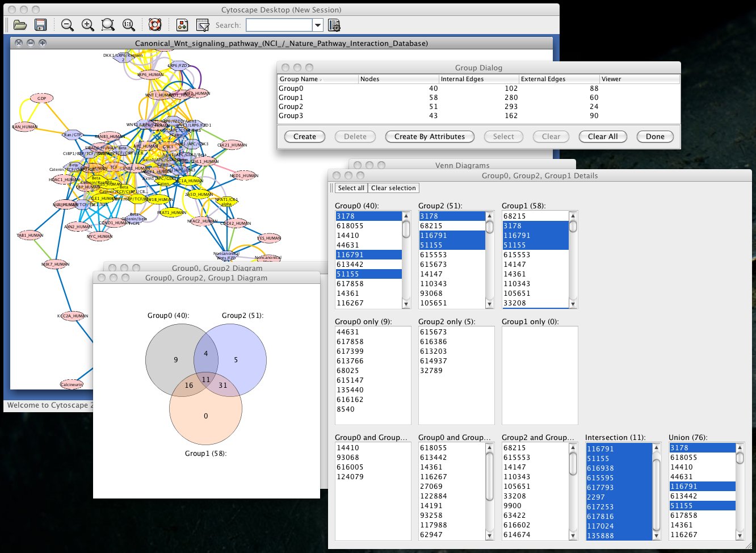This screenshot has width=756, height=553.
Task: Zoom to the selected region icon
Action: [x=108, y=25]
